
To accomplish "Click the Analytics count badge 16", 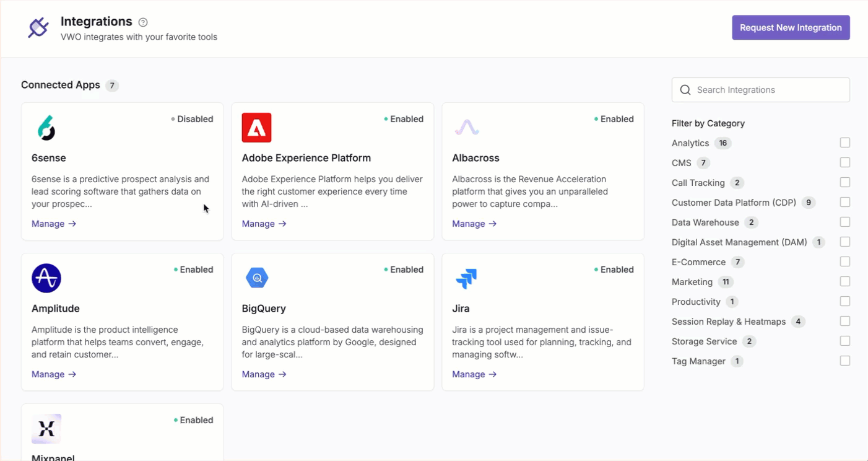I will [x=723, y=143].
